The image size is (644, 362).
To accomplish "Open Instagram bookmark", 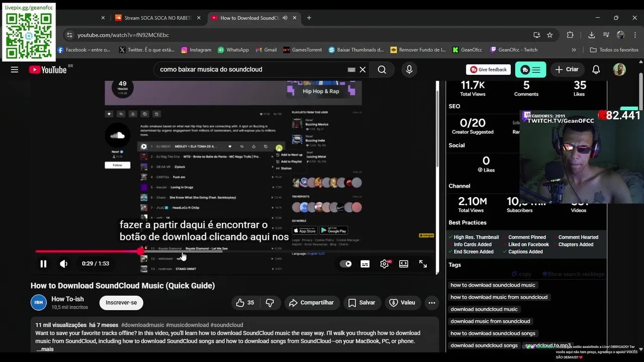I will [196, 50].
